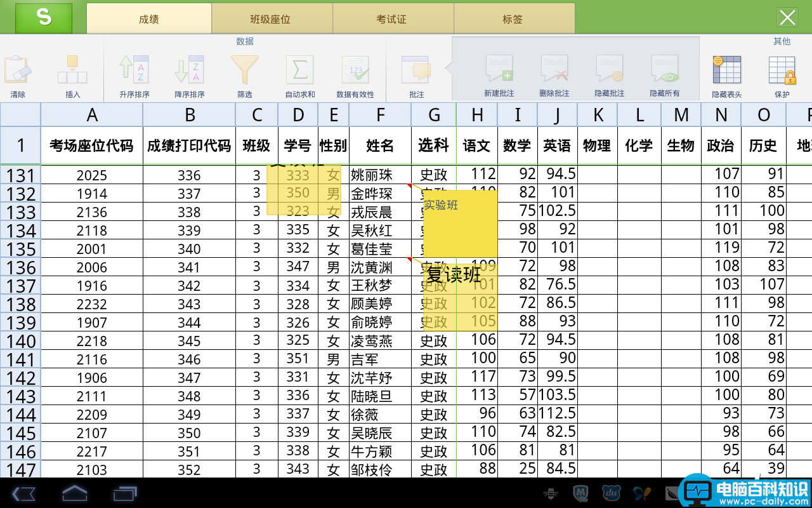Click the 选科 header cell
Screen dimensions: 812x508
pos(434,145)
